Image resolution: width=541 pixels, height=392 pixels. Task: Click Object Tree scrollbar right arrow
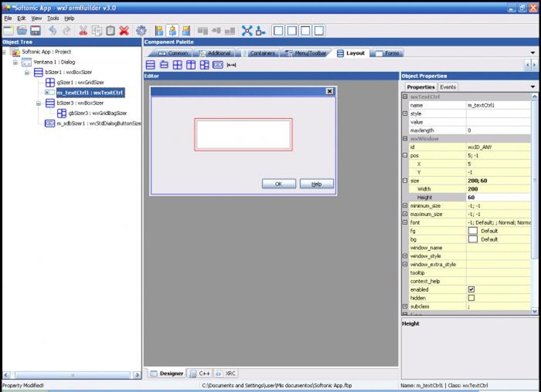pyautogui.click(x=137, y=375)
